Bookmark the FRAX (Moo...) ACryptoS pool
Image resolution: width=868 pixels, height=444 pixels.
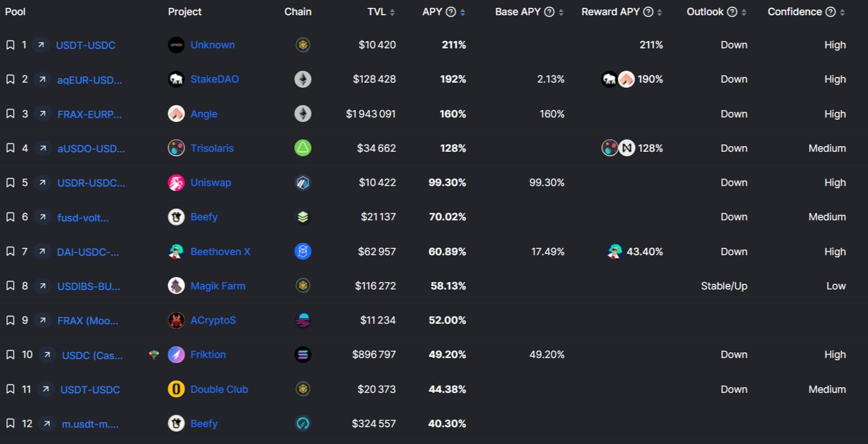(10, 320)
